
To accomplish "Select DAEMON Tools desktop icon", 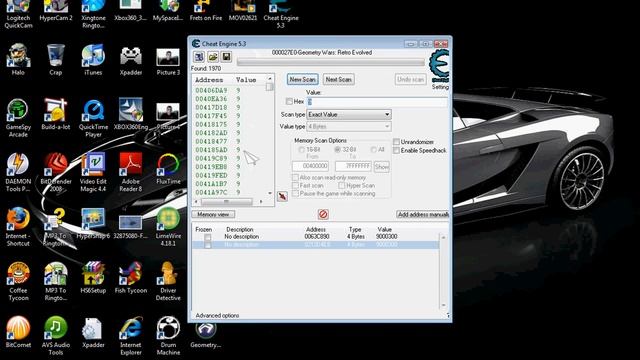I will [18, 173].
